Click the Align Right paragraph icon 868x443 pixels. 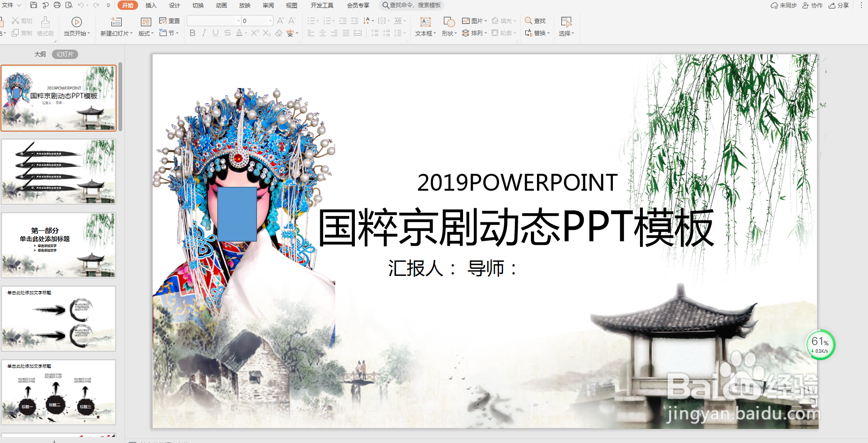(x=334, y=33)
